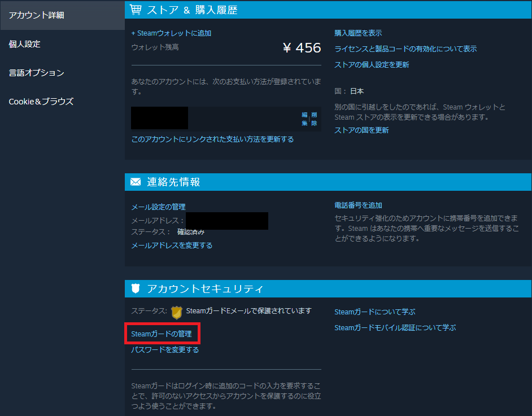Click the shield icon beside アカウントセキュリティ

pos(136,288)
